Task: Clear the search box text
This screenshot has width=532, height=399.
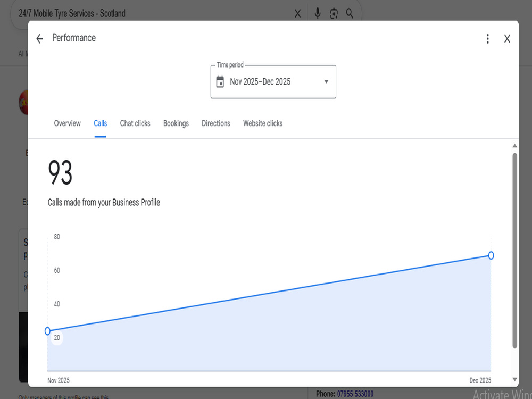Action: (297, 14)
